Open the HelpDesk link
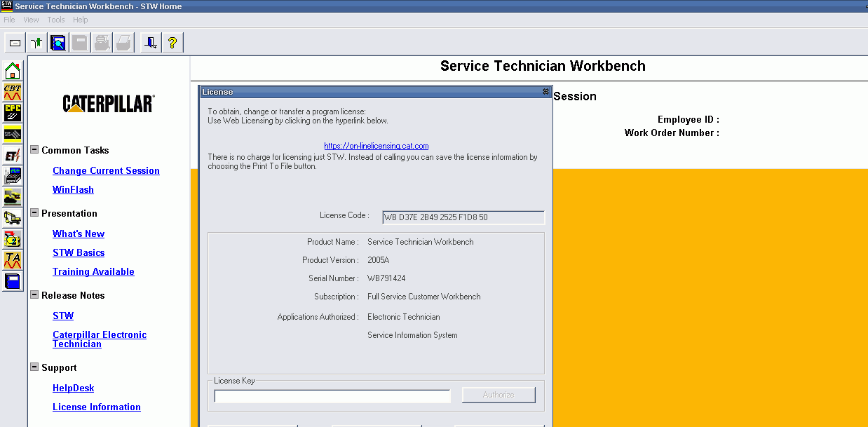This screenshot has height=427, width=868. pos(73,388)
